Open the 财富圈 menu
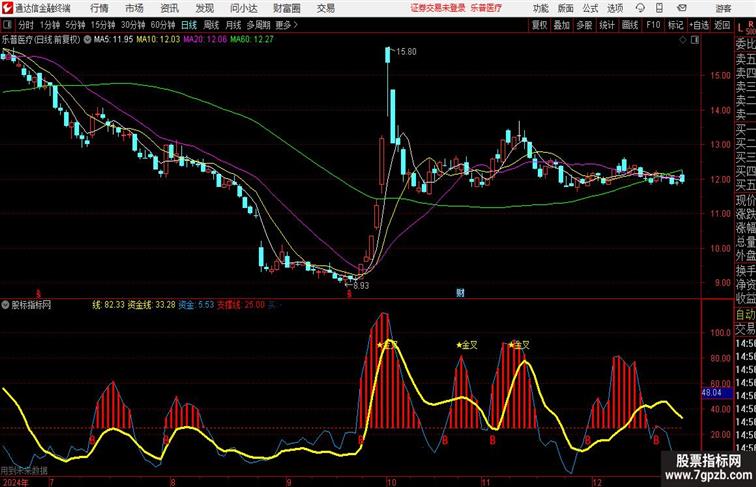This screenshot has width=756, height=487. pyautogui.click(x=287, y=8)
